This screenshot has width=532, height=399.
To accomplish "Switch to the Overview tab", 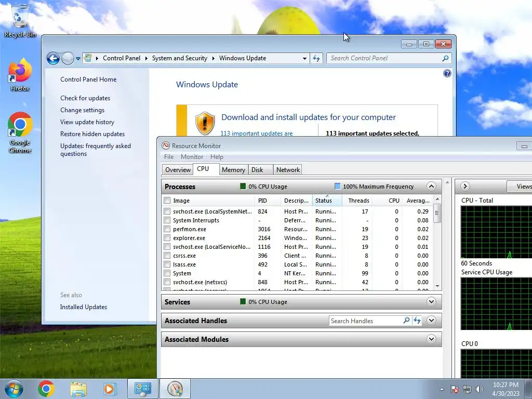I will pos(178,170).
